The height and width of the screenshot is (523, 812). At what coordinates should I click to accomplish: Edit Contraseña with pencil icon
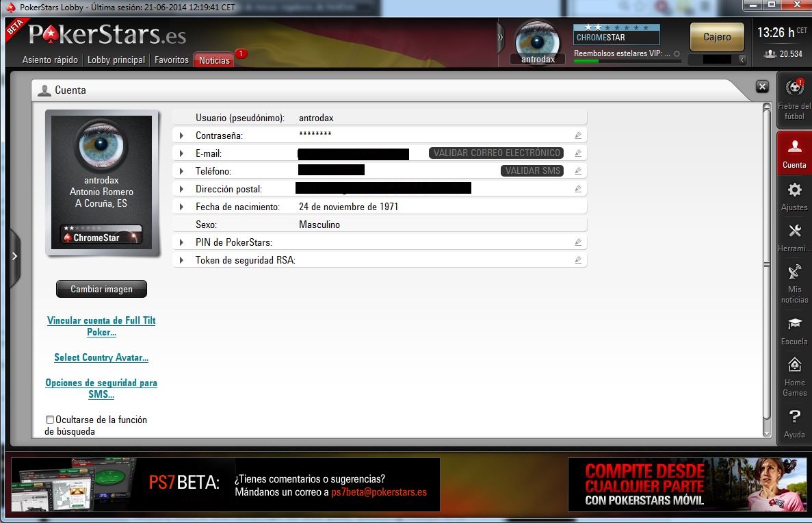(578, 136)
